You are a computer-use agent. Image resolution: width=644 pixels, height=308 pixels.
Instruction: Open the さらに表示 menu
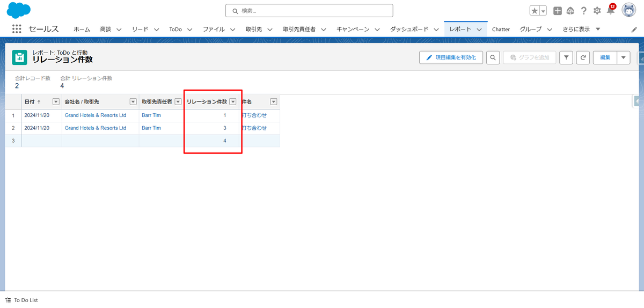[581, 29]
